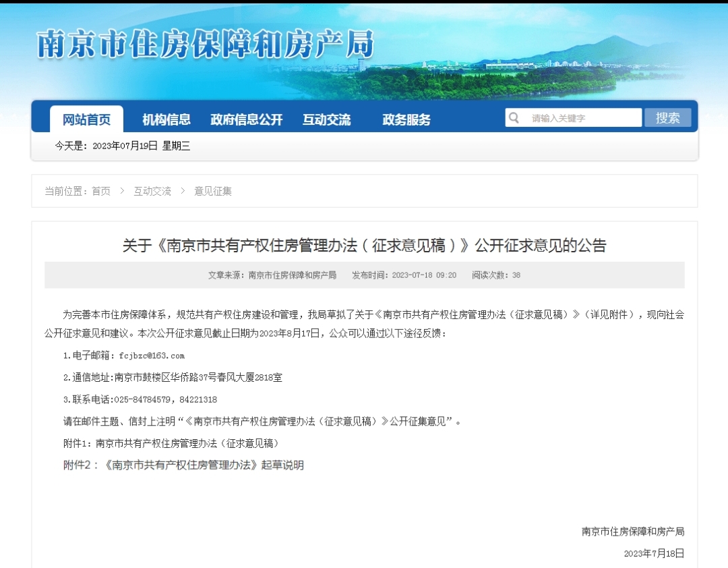Click the article title 关于《南京市共有产权住房管理办法》公告

(365, 245)
